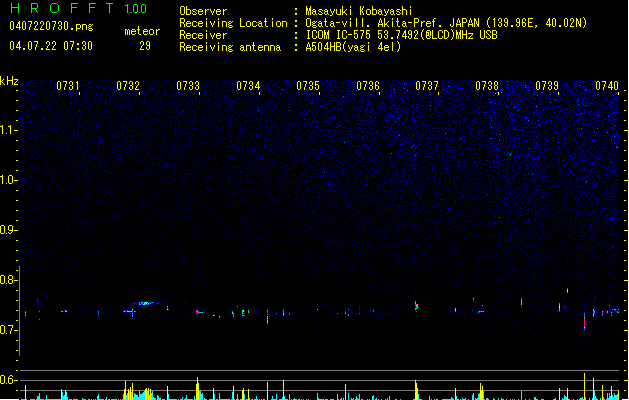Click the Observer field label
Viewport: 629px width, 400px height.
203,11
